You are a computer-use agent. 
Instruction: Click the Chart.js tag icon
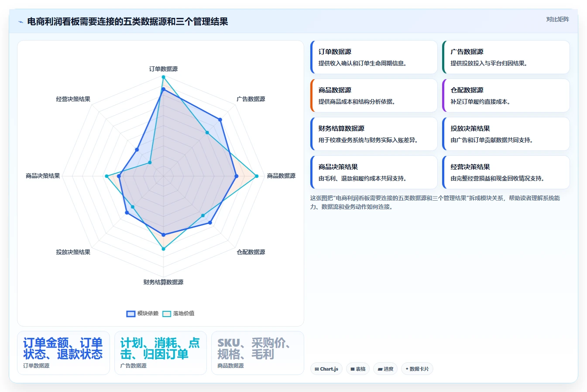tap(317, 369)
